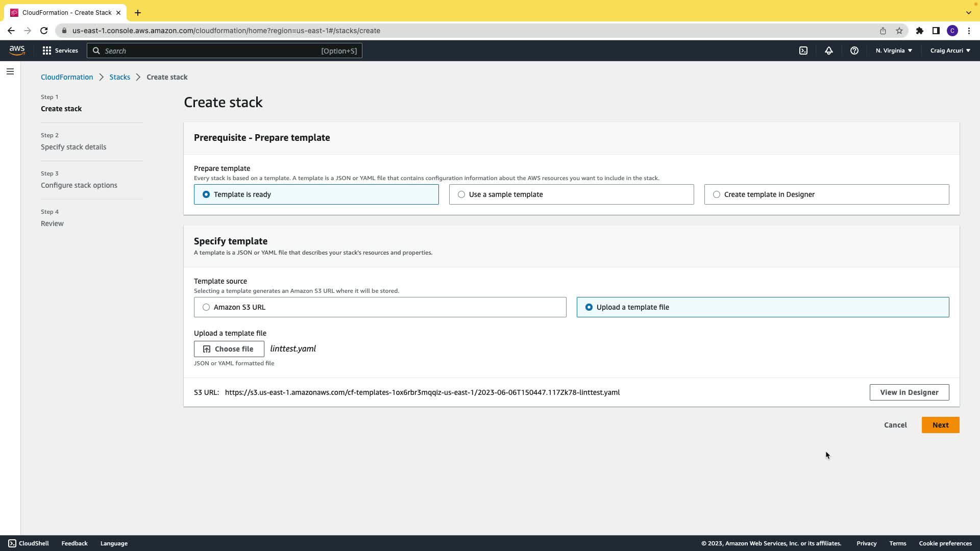Select 'Create template in Designer' radio option
Screen dimensions: 980x551
tap(717, 194)
